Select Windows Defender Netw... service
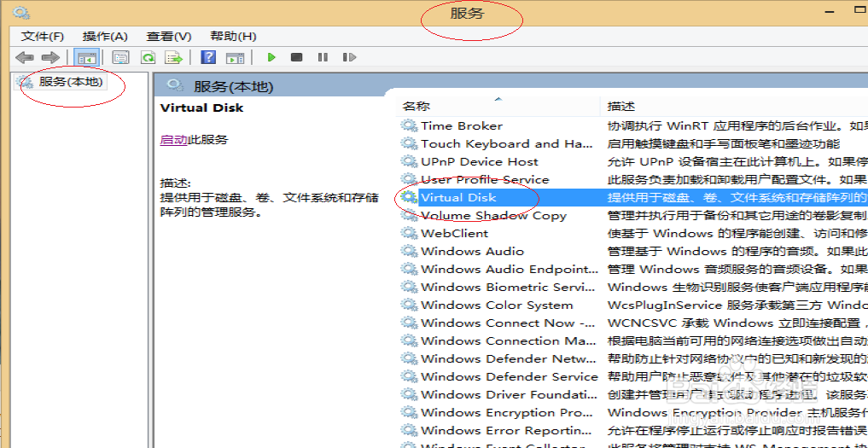Screen dimensions: 868x448 pyautogui.click(x=509, y=359)
